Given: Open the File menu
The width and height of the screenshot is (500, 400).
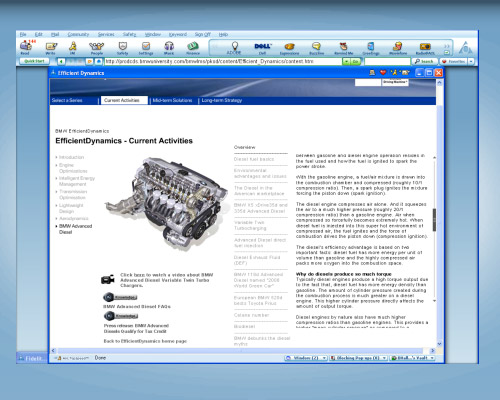Looking at the screenshot, I should coord(23,34).
